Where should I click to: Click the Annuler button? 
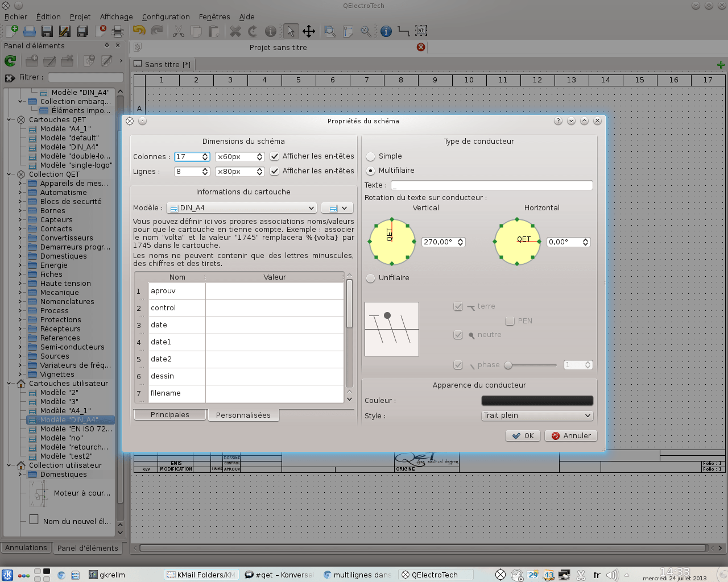click(x=571, y=436)
